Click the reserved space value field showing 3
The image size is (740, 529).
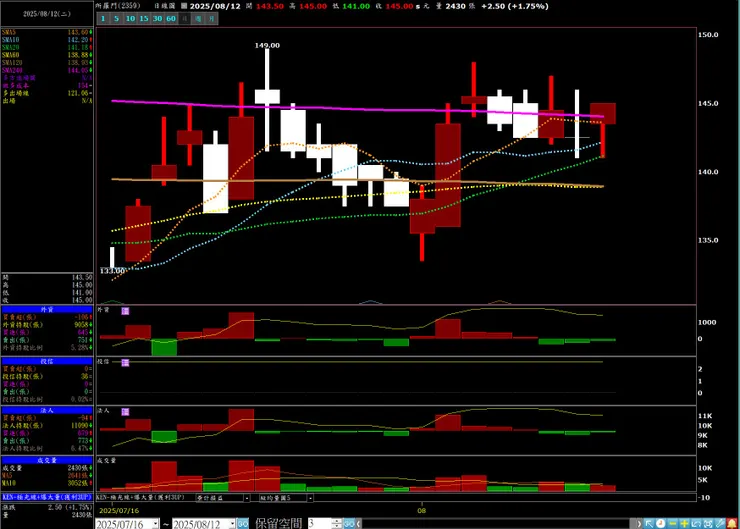point(320,524)
